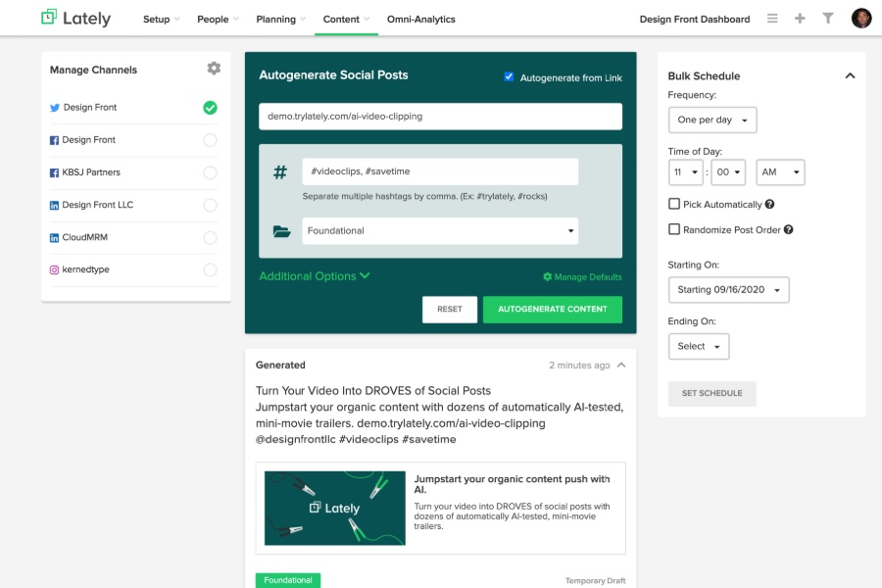This screenshot has width=882, height=588.
Task: Open Manage Channels settings gear
Action: [x=214, y=69]
